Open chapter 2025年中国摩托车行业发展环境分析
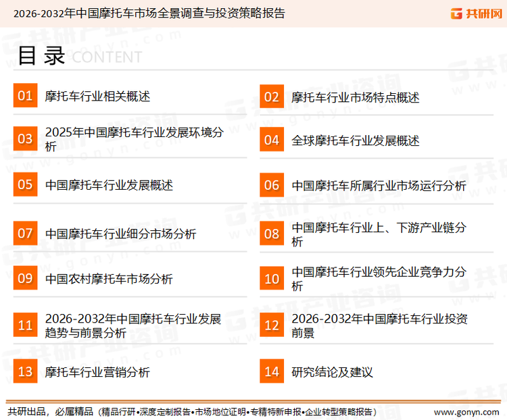 pos(135,139)
